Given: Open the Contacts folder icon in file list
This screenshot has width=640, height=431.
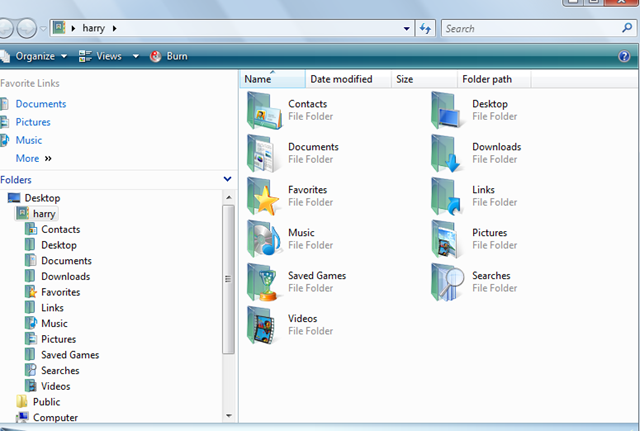Looking at the screenshot, I should coord(264,111).
